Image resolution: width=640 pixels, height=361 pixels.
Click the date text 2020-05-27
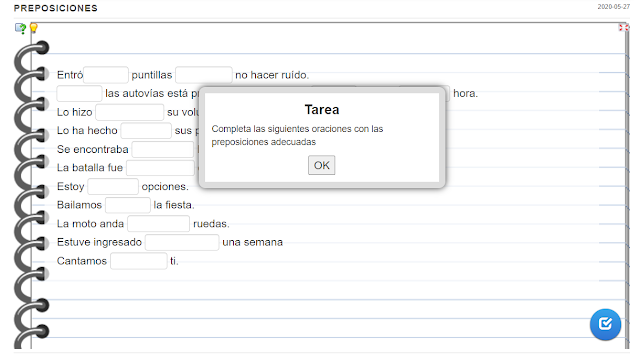613,7
